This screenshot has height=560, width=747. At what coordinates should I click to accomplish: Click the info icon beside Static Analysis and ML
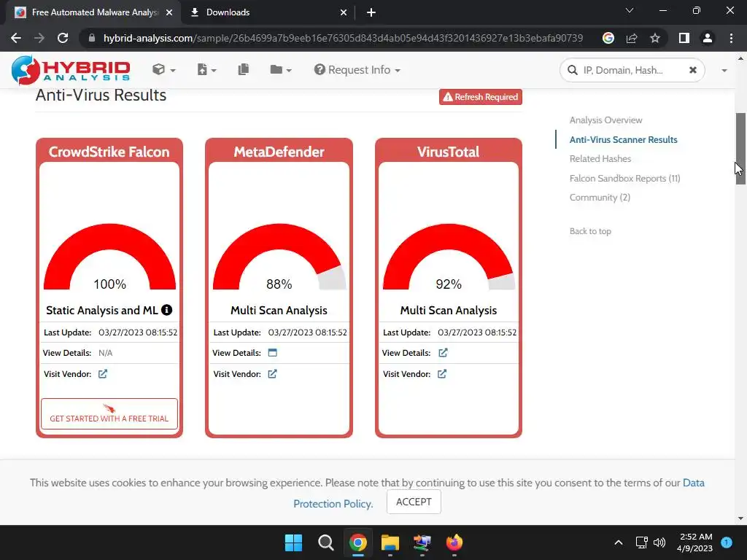pyautogui.click(x=167, y=310)
